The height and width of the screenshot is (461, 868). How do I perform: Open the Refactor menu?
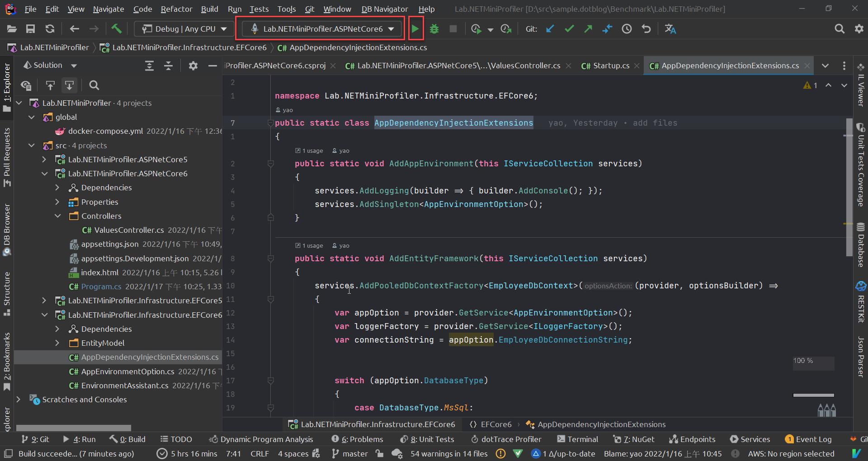click(x=176, y=9)
